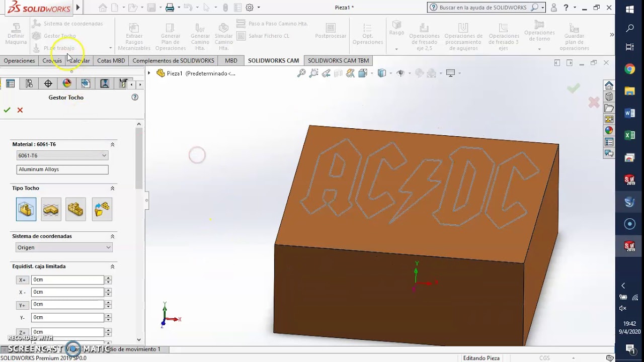The height and width of the screenshot is (362, 644).
Task: Open the Options gear icon
Action: point(250,8)
